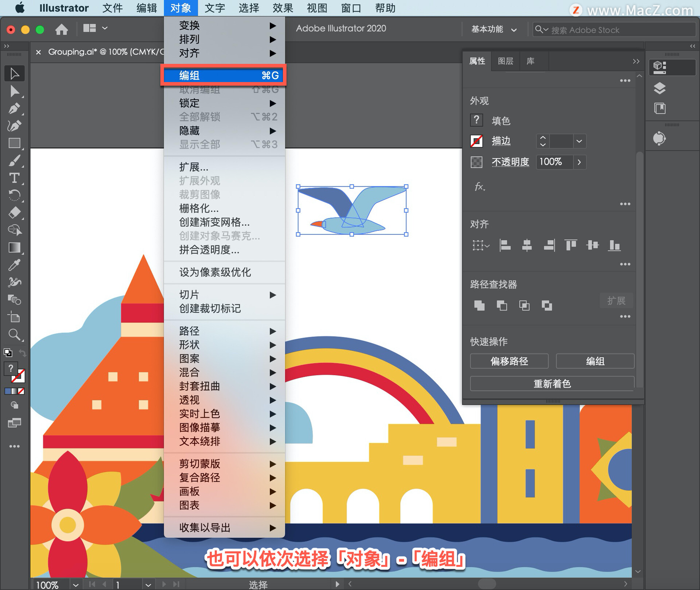Click toolbar fill color box
The image size is (700, 590).
pos(11,368)
